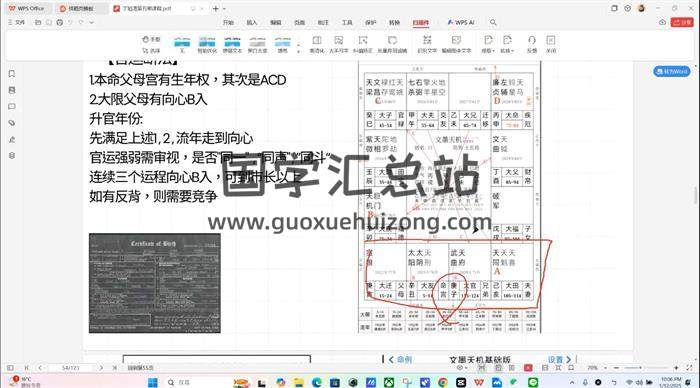This screenshot has width=700, height=388.
Task: Toggle the navigation pane icon in status bar
Action: [10, 368]
